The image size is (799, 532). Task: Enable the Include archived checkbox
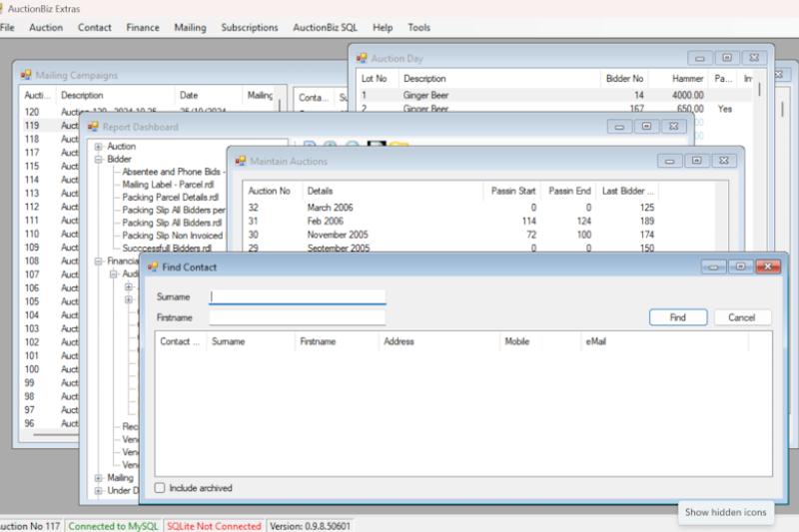point(160,488)
